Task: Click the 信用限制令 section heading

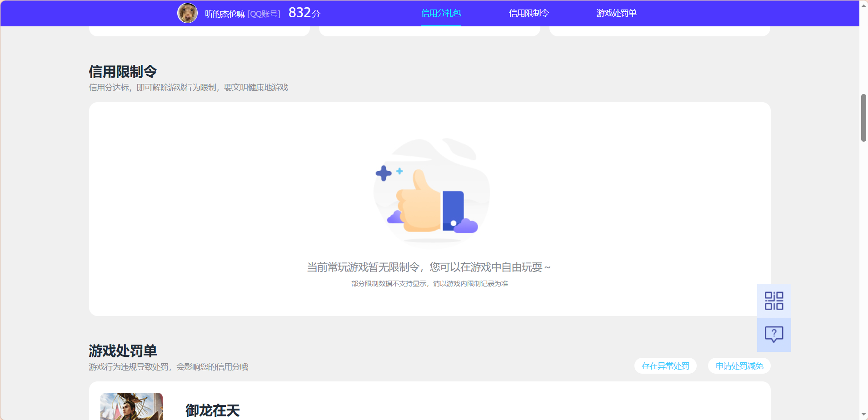Action: [x=122, y=71]
